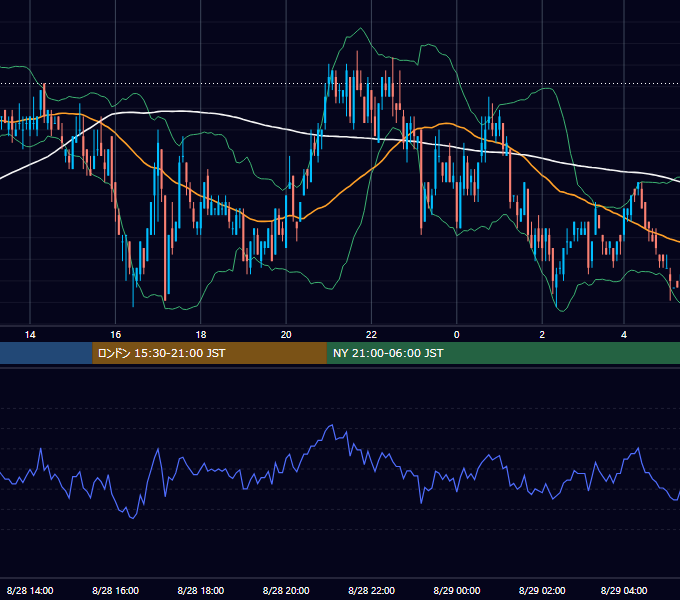
Task: Click the 8/28 18:00 time label
Action: 201,590
